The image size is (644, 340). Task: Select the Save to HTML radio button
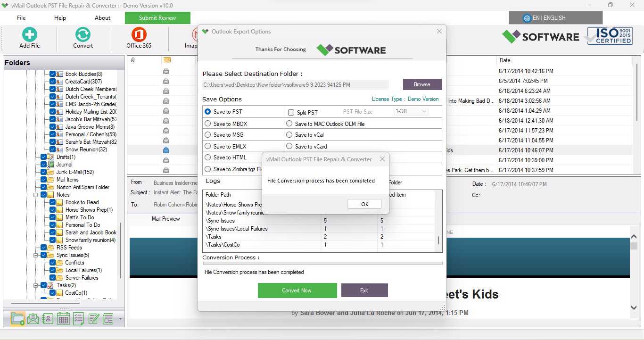click(207, 158)
